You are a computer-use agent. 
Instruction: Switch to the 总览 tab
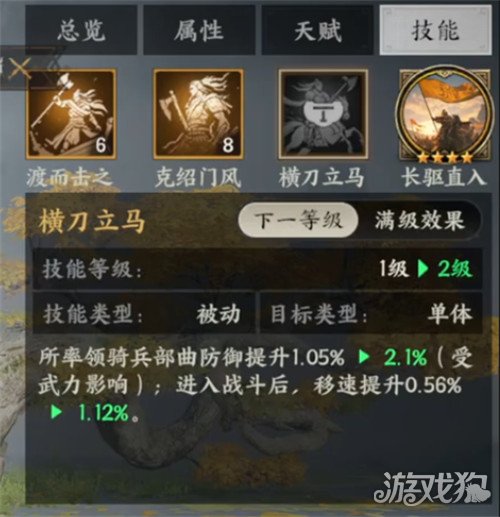81,31
